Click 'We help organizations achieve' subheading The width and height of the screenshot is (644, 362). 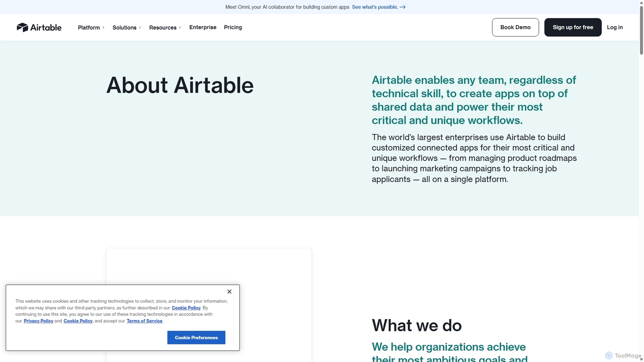[x=450, y=353]
